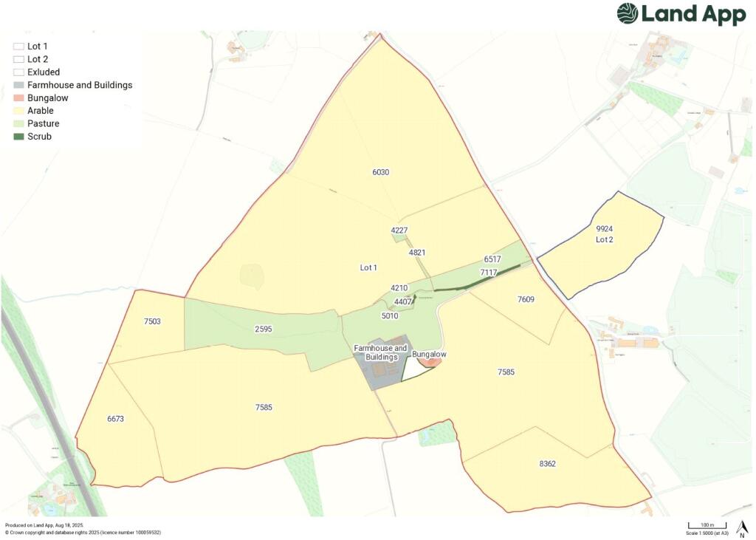Click the Lot 1 legend box

coord(18,47)
